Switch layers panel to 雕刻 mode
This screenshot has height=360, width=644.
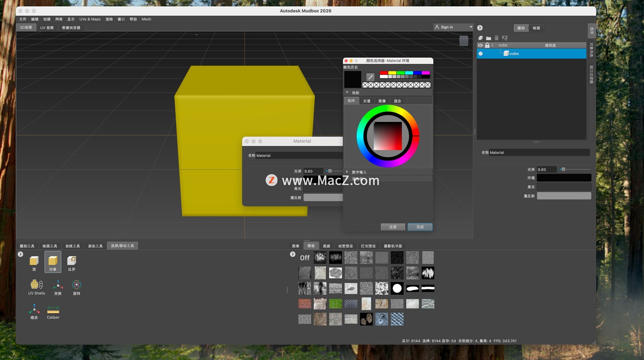[x=521, y=28]
